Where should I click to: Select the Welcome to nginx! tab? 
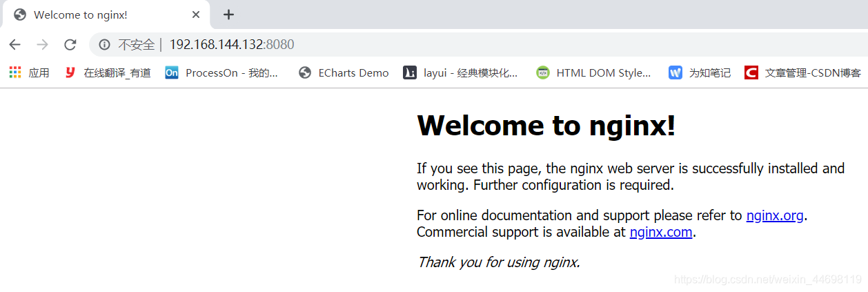coord(106,14)
